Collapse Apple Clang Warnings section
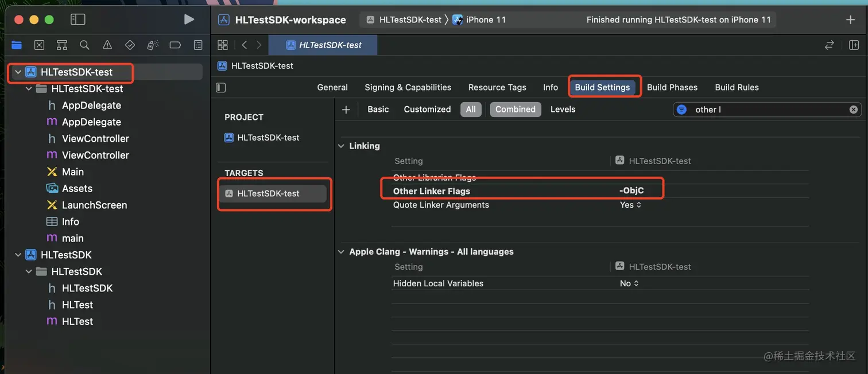 (x=341, y=251)
